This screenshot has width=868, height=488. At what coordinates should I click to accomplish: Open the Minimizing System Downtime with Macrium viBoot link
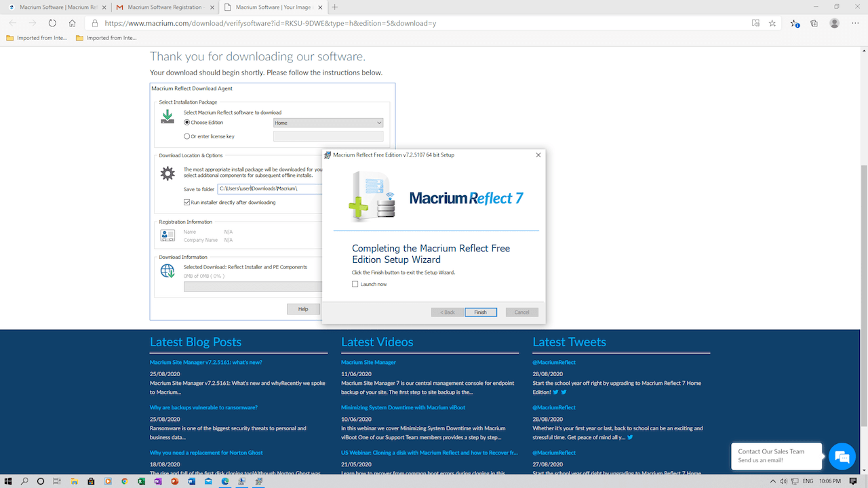point(403,407)
